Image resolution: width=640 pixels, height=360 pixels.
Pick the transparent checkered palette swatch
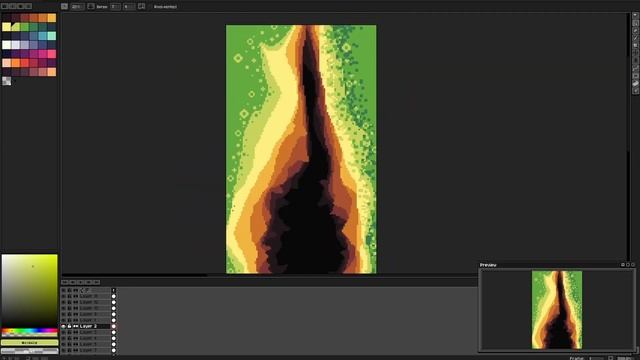pos(7,81)
